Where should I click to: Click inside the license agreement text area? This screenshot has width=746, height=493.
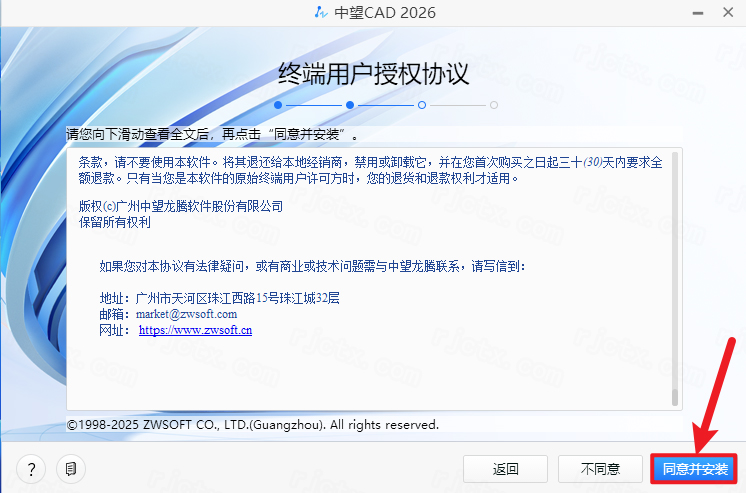370,370
